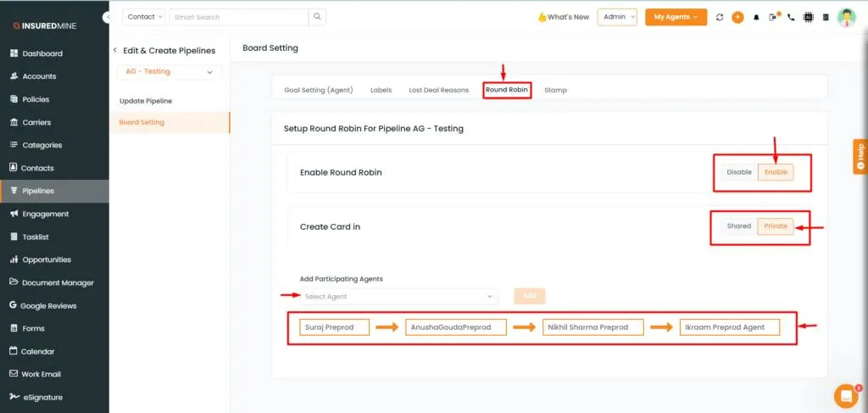Collapse the sidebar with arrow button

click(106, 18)
